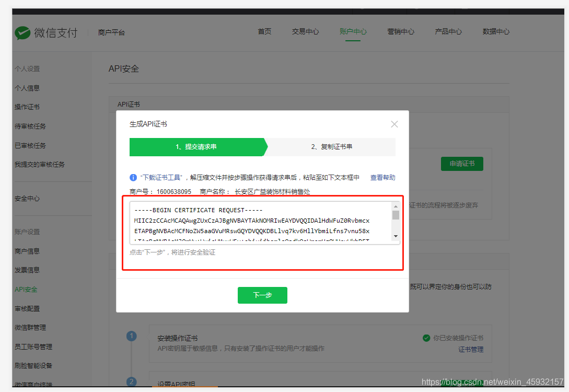Open 待审核任务 in the sidebar

tap(30, 126)
